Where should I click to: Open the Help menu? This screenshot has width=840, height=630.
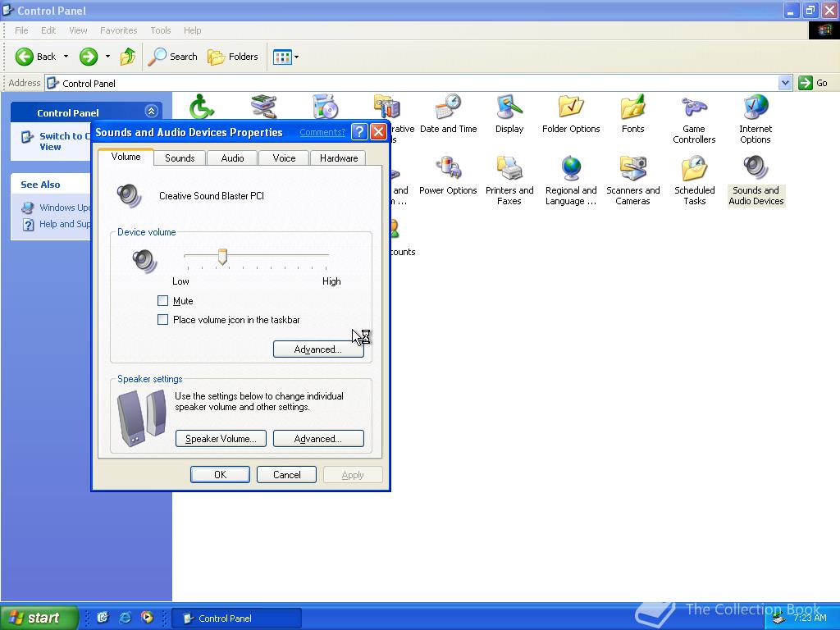click(192, 30)
